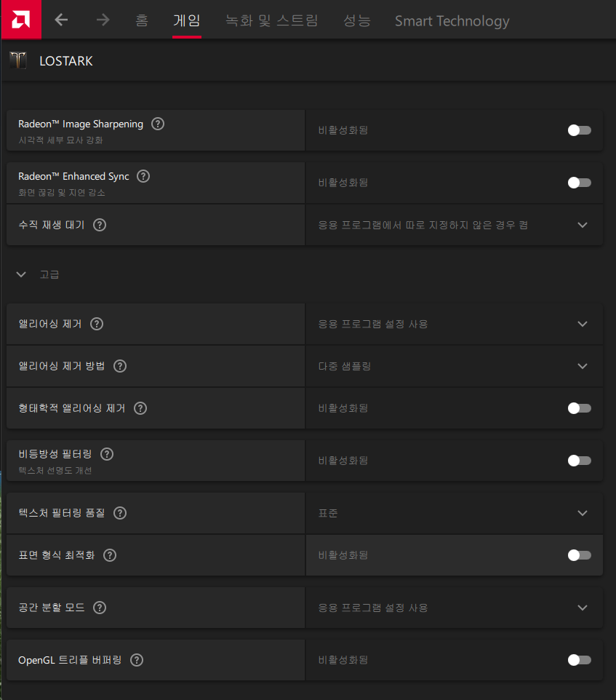Expand the 텍스처 필터링 품질 dropdown
This screenshot has width=616, height=700.
click(x=582, y=513)
